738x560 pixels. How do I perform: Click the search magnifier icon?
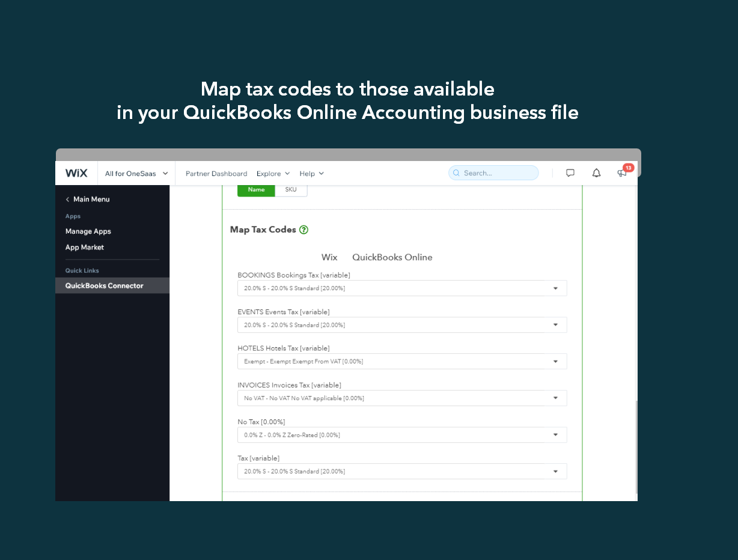(457, 173)
